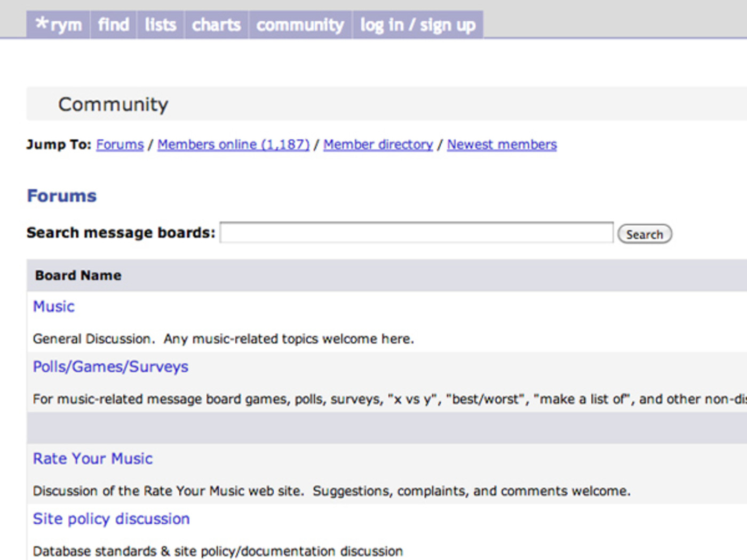Image resolution: width=747 pixels, height=560 pixels.
Task: Click the Community page title
Action: pos(113,105)
